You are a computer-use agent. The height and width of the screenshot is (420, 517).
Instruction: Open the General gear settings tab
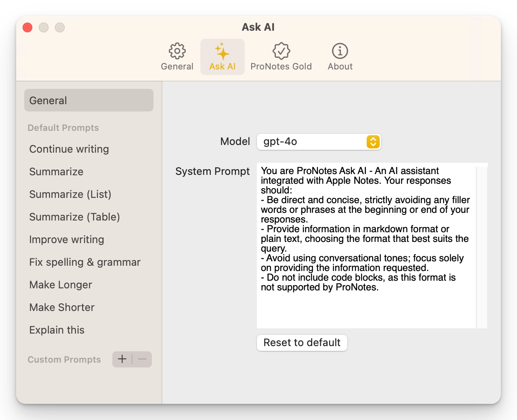pyautogui.click(x=177, y=57)
